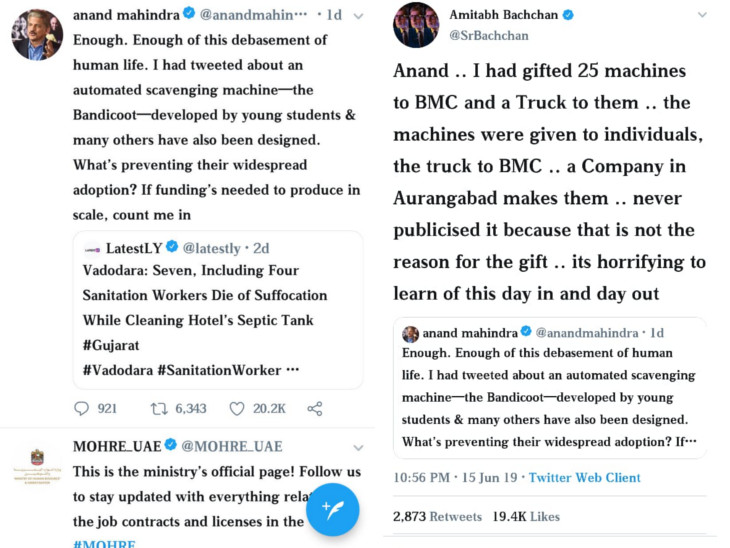This screenshot has height=548, width=730.
Task: Expand options arrow on MOHRE_UAE tweet
Action: pos(358,445)
